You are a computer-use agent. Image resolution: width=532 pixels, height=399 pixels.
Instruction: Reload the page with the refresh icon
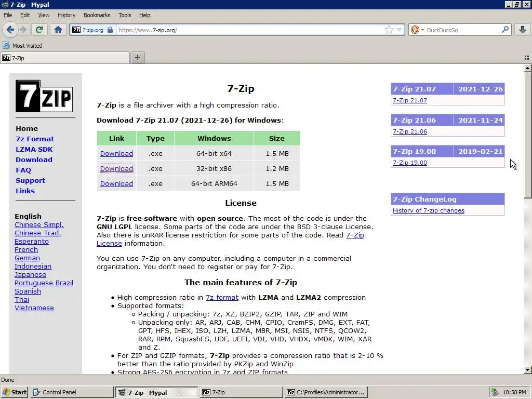(x=39, y=30)
